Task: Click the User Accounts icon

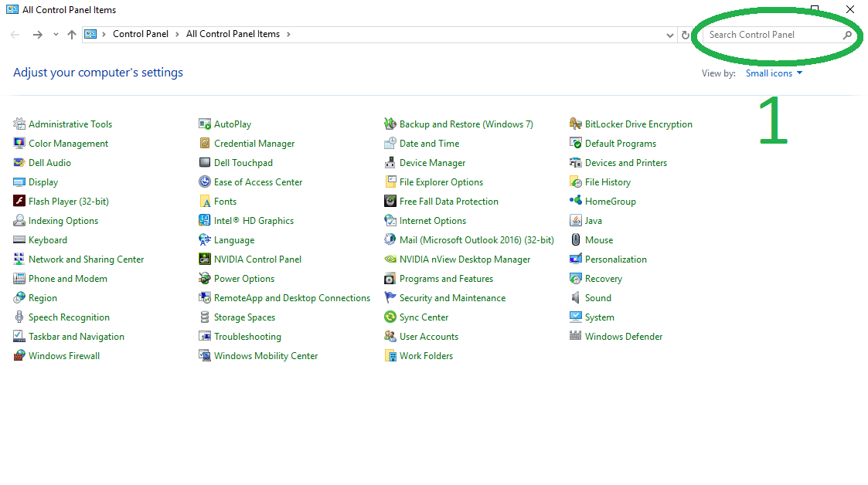Action: [390, 337]
